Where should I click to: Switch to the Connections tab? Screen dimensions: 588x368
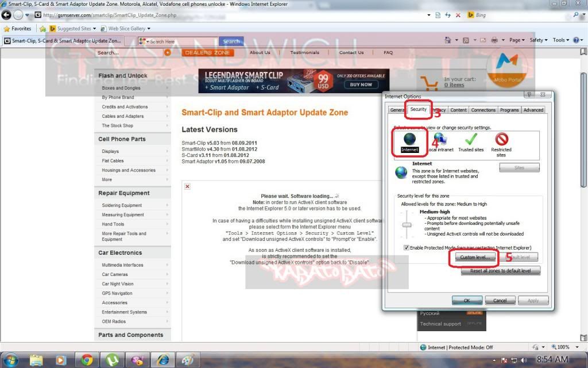(x=483, y=110)
